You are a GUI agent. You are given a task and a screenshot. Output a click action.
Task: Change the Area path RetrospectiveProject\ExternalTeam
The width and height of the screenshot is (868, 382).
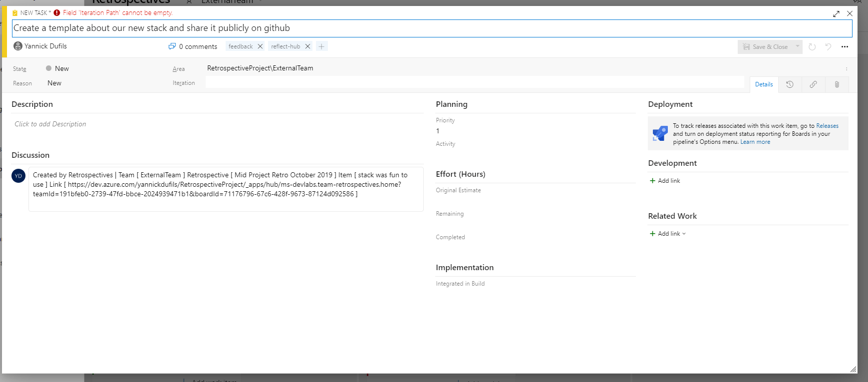260,68
